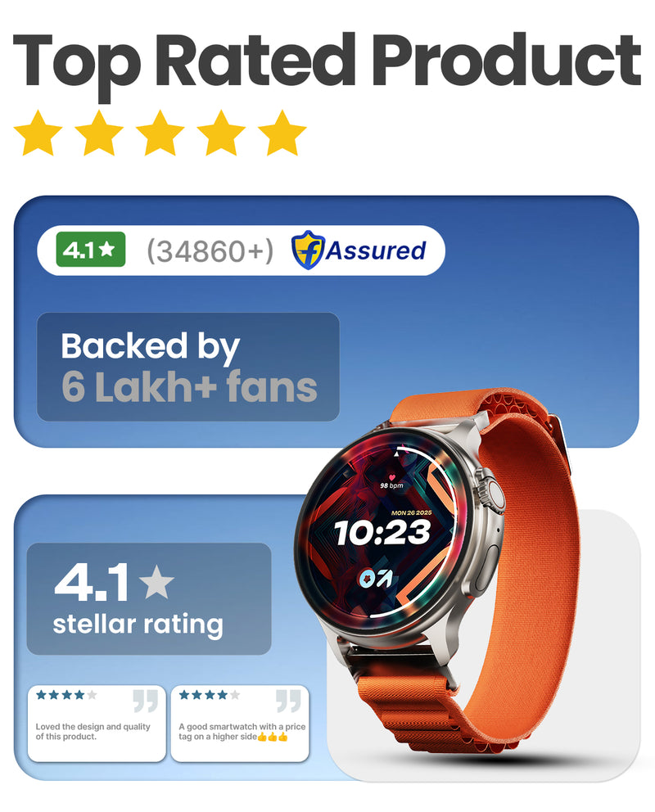Click the watch crown button on the side
Image resolution: width=655 pixels, height=812 pixels.
click(x=493, y=494)
